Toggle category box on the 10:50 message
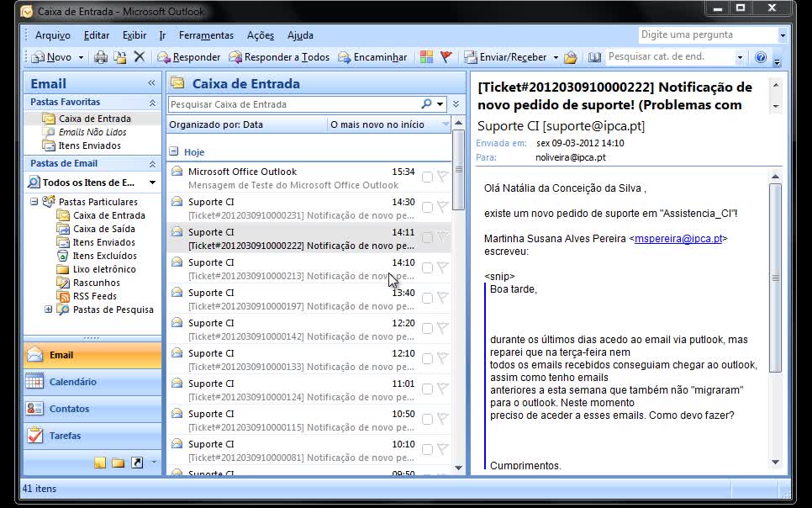812x508 pixels. point(427,420)
